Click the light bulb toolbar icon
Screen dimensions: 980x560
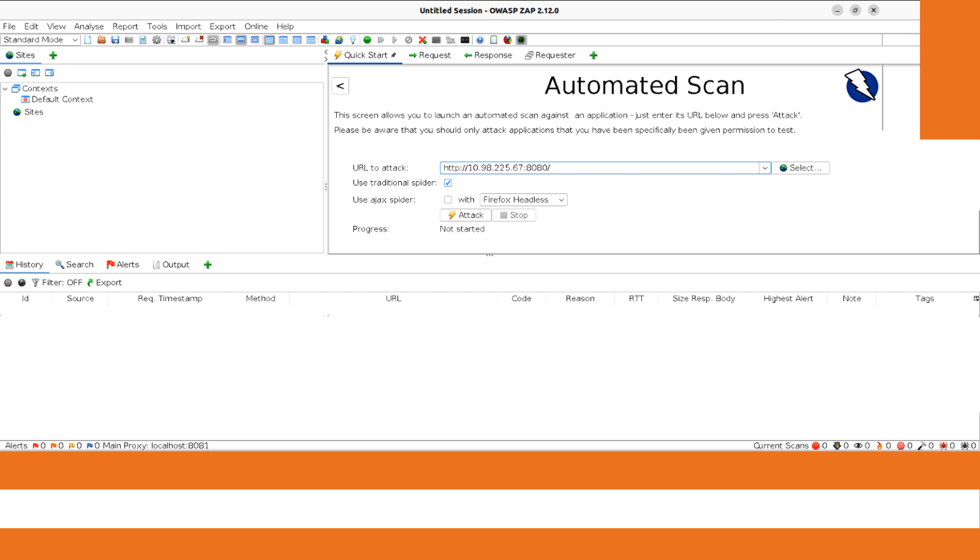click(353, 40)
